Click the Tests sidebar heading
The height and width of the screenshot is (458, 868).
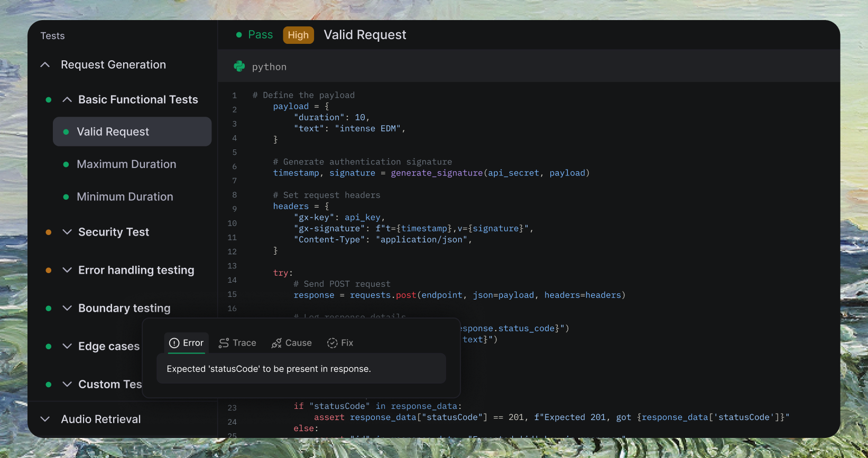(52, 36)
